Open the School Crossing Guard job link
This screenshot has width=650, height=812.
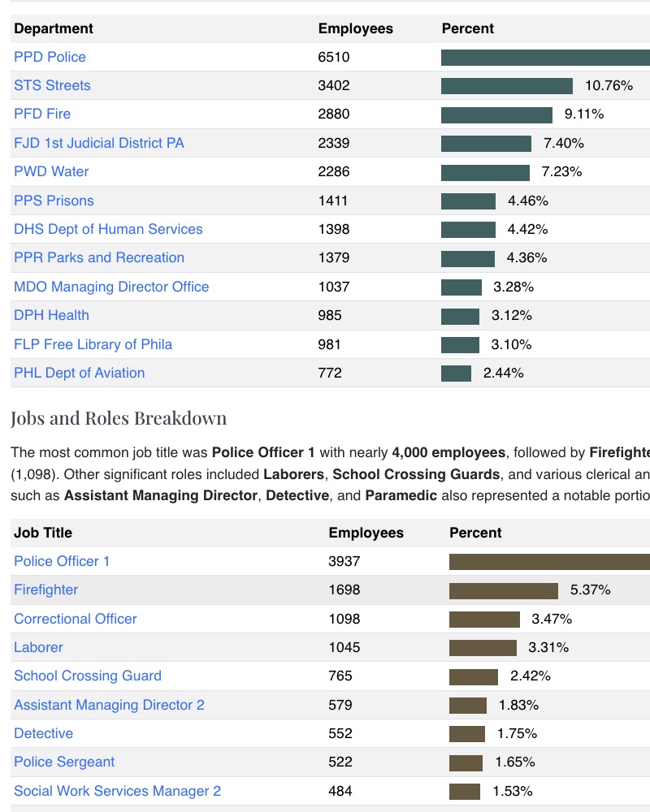click(87, 676)
